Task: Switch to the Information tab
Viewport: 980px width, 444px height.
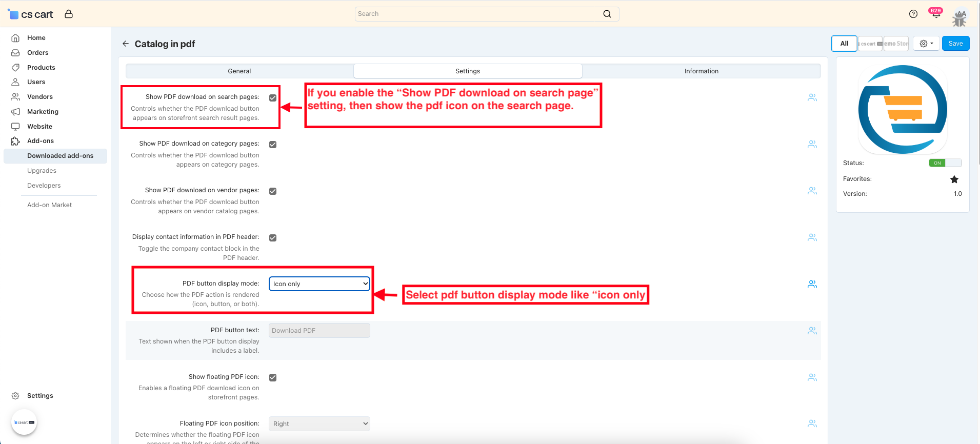Action: click(701, 71)
